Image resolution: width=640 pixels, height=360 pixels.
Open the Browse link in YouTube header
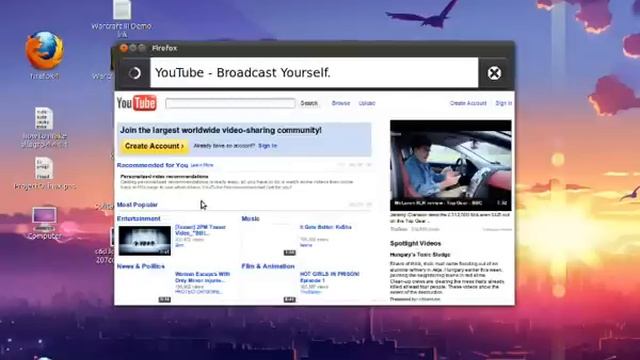341,103
